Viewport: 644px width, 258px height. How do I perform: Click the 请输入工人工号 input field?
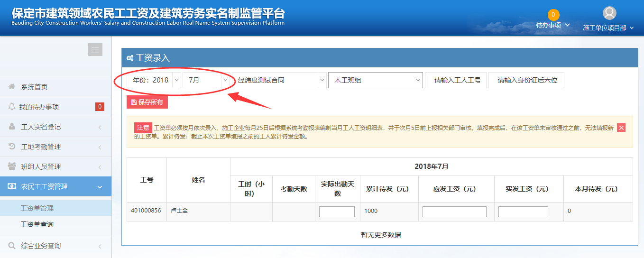(x=457, y=80)
